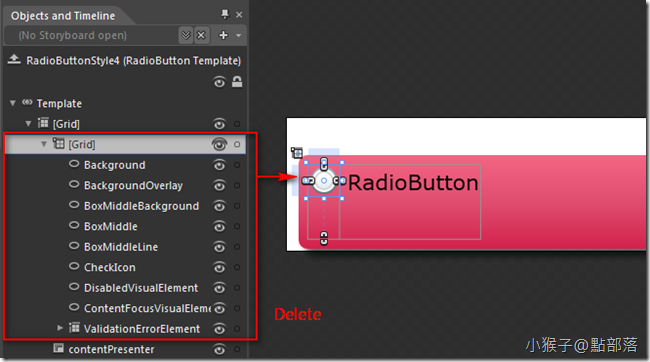Select the BoxMiddleBackground item
This screenshot has height=362, width=650.
pos(141,206)
